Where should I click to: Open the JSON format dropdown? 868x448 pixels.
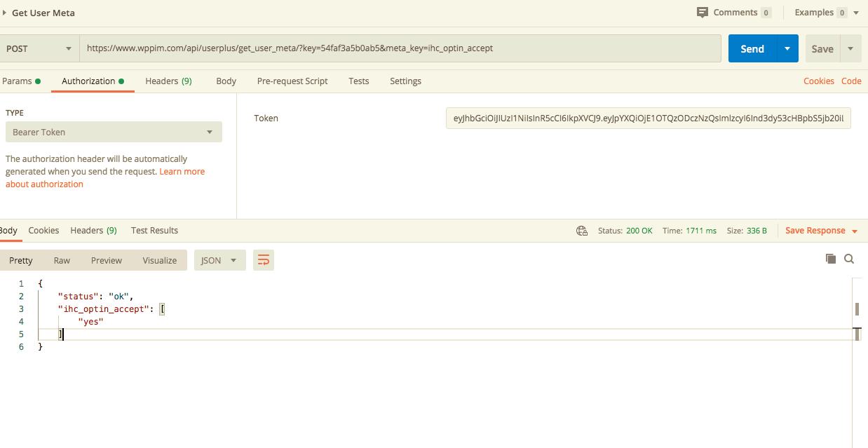(219, 260)
